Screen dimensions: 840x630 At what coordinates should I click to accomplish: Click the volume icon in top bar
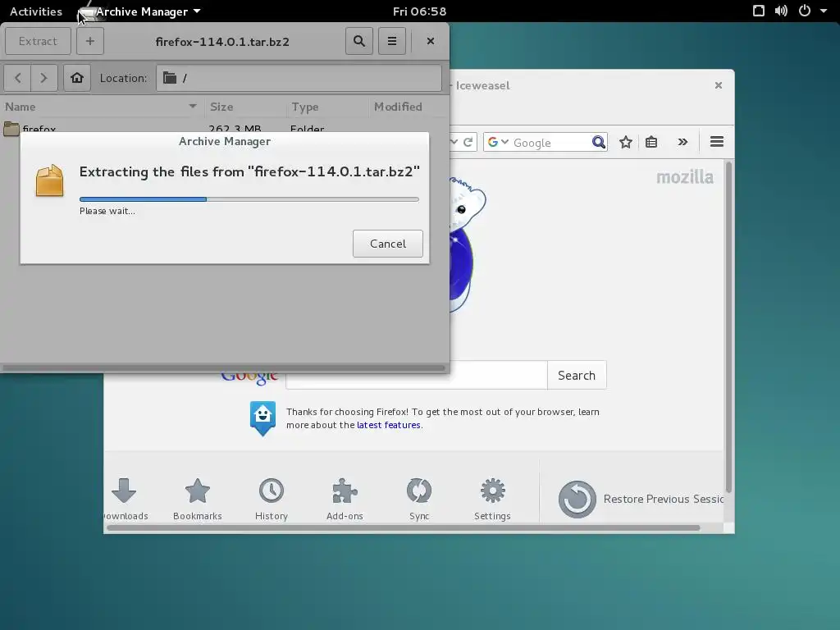[x=781, y=11]
